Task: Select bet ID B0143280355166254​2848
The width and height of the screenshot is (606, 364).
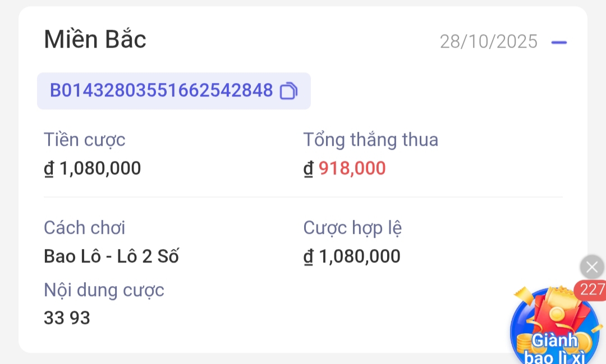Action: [162, 90]
